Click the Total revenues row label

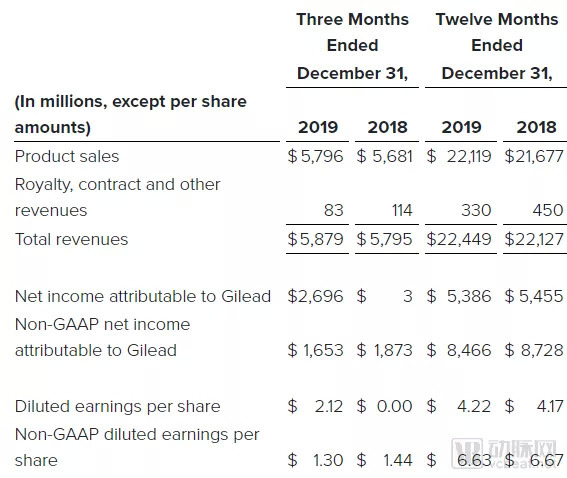coord(71,239)
